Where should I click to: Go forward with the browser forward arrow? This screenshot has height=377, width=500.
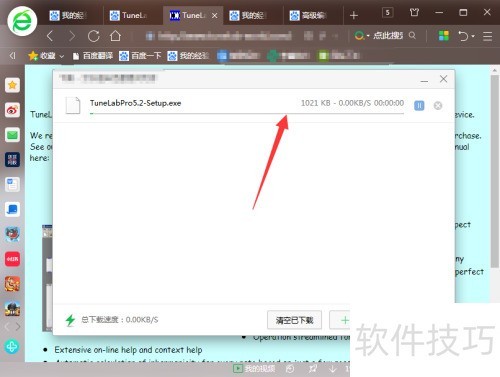tap(71, 36)
